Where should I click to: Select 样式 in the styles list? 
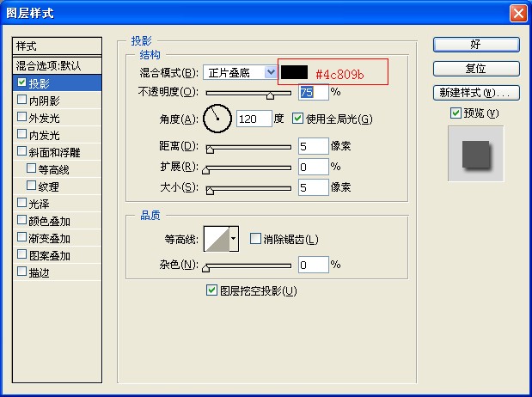[x=57, y=46]
